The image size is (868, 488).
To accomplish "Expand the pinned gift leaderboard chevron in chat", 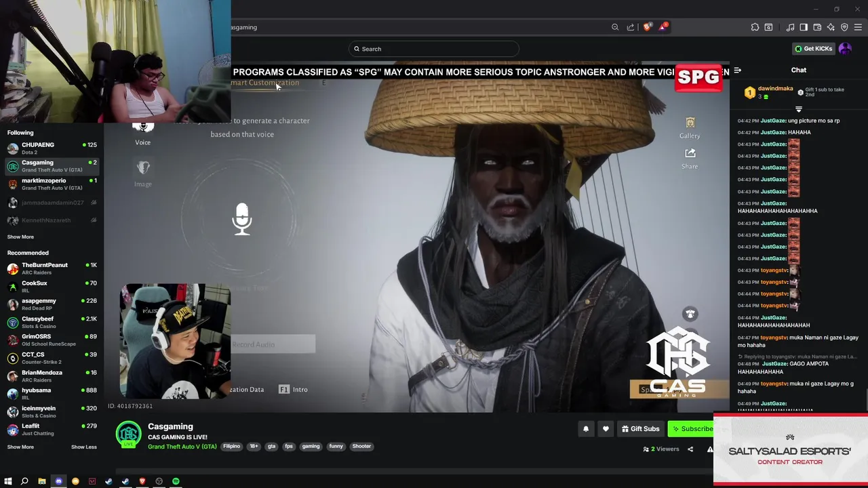I will click(x=799, y=109).
